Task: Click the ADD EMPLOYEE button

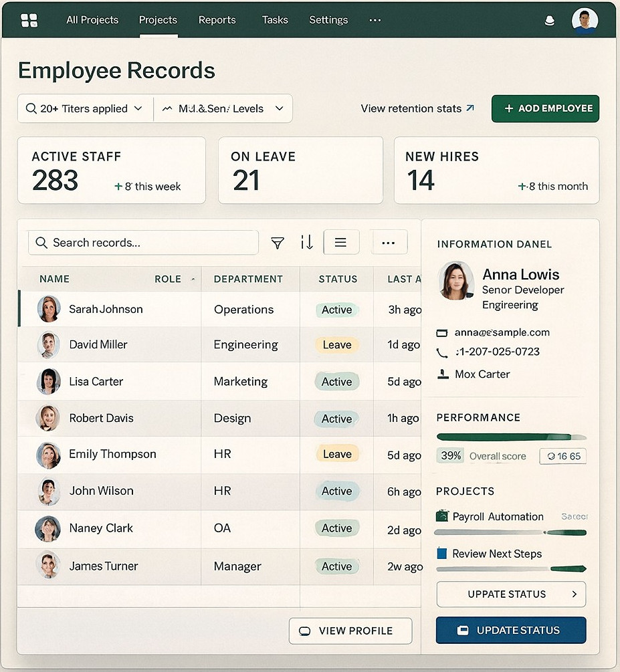Action: [x=544, y=108]
